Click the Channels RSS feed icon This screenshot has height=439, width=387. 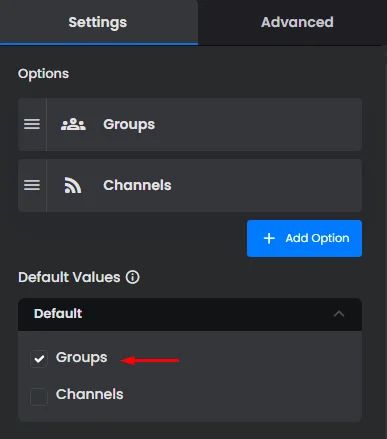(x=73, y=185)
